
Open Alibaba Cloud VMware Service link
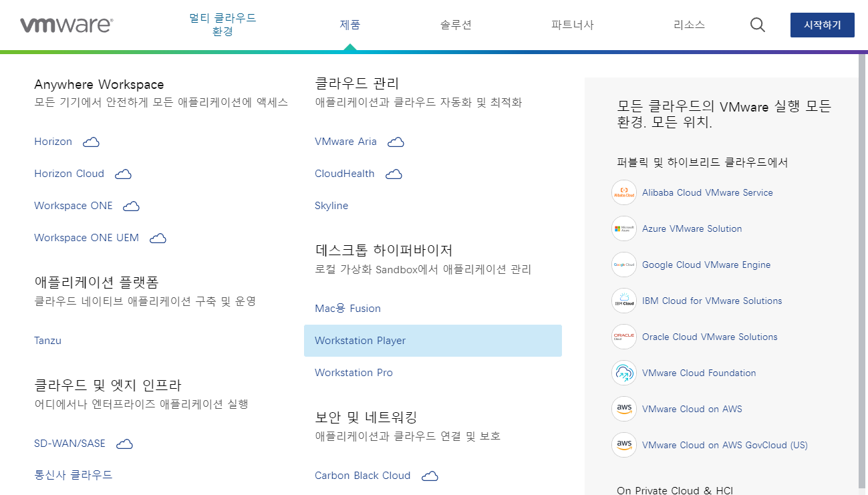point(707,192)
